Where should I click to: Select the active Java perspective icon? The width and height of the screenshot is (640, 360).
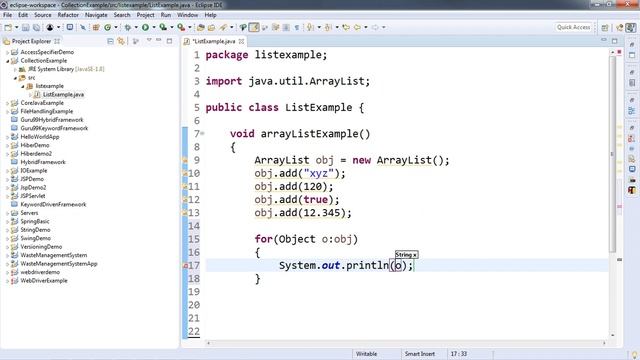pyautogui.click(x=631, y=27)
